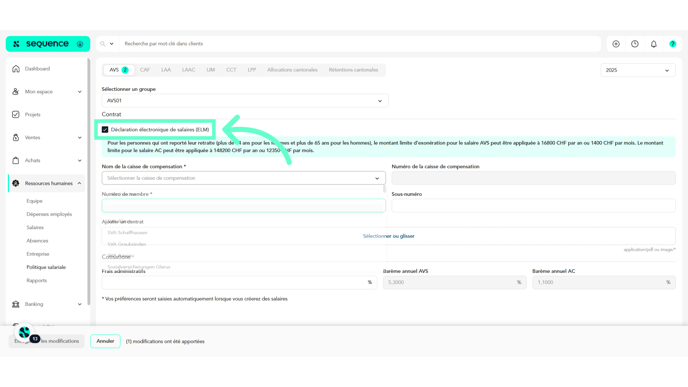
Task: Open the Sequence chat widget bubble
Action: (x=25, y=333)
